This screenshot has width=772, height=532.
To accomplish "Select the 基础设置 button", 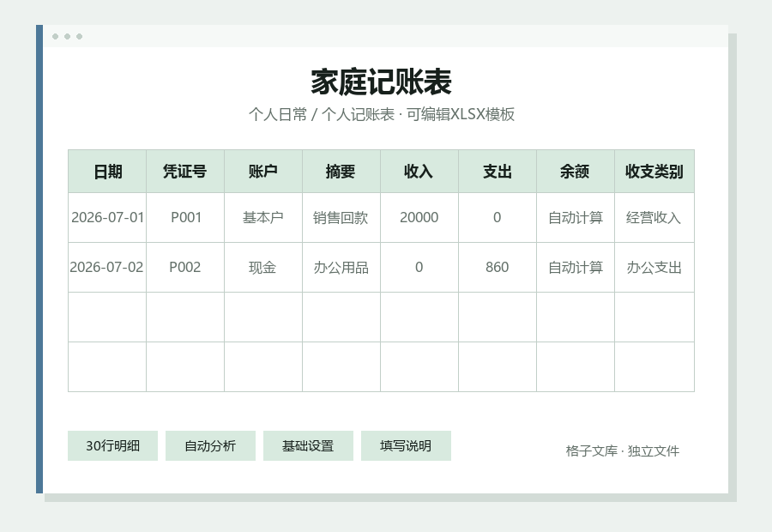I will pos(308,446).
